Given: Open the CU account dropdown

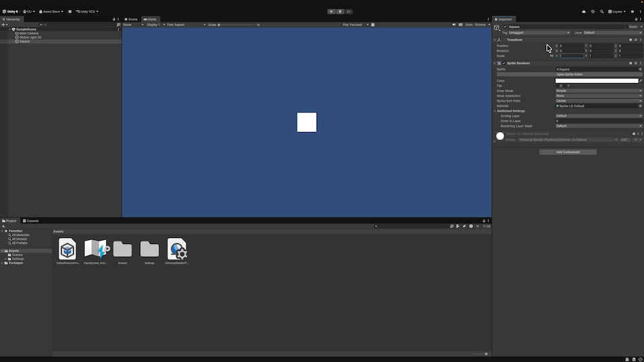Looking at the screenshot, I should 29,11.
